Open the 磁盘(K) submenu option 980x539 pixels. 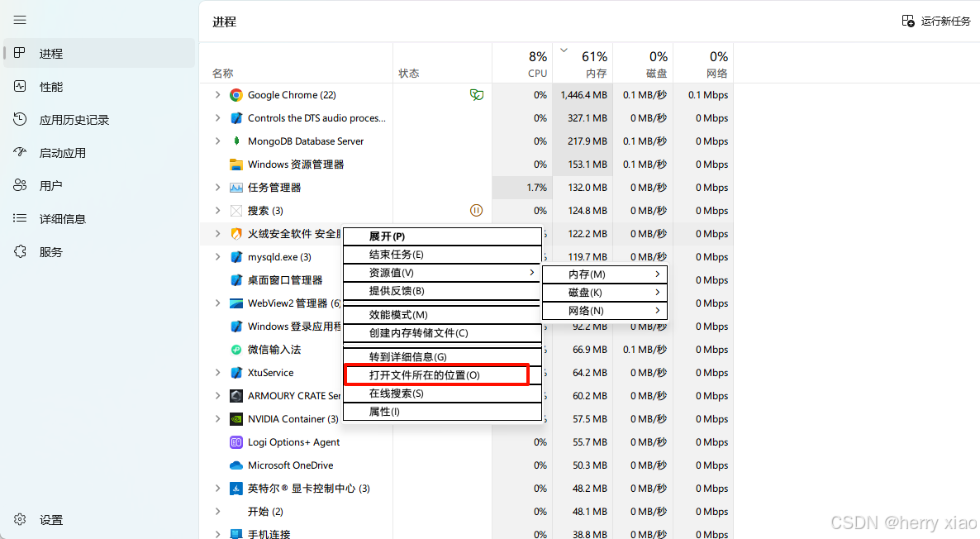coord(605,292)
